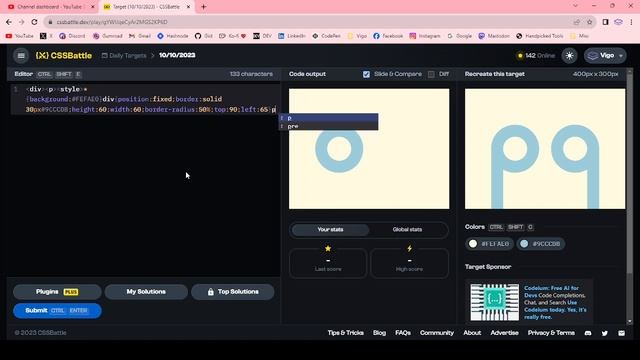Open LinkedIn bookmark
This screenshot has height=360, width=640.
pyautogui.click(x=291, y=36)
